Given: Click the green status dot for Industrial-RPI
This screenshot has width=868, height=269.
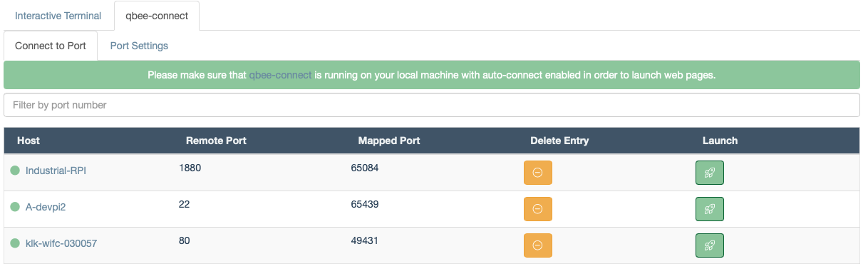Looking at the screenshot, I should [15, 171].
